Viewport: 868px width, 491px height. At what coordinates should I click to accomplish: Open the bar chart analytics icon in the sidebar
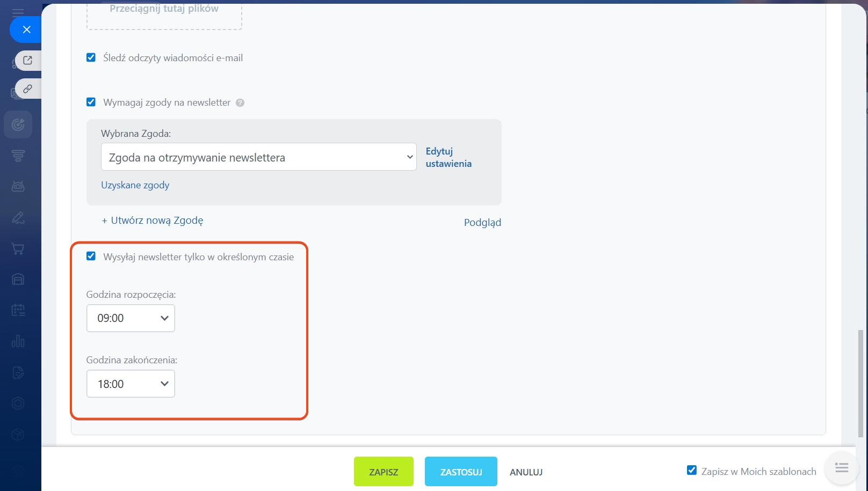click(x=18, y=341)
